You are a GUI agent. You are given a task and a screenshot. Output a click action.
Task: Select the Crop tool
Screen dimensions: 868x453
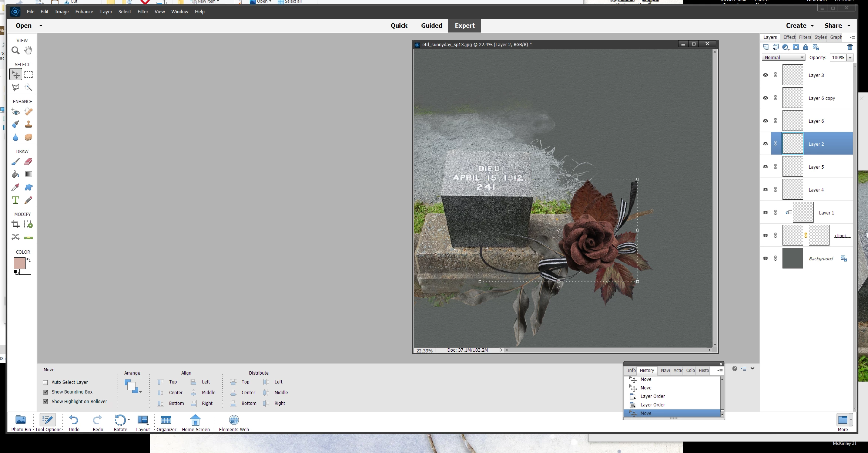pos(15,224)
